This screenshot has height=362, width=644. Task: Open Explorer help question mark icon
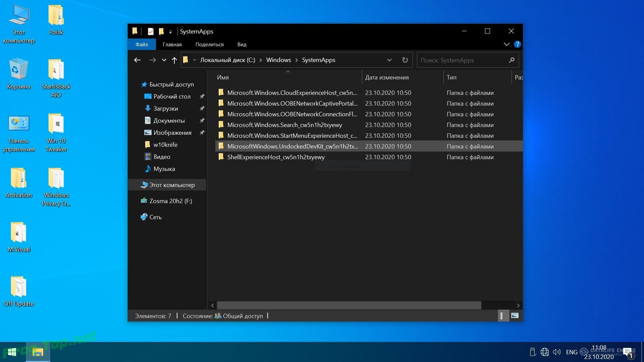pyautogui.click(x=518, y=44)
